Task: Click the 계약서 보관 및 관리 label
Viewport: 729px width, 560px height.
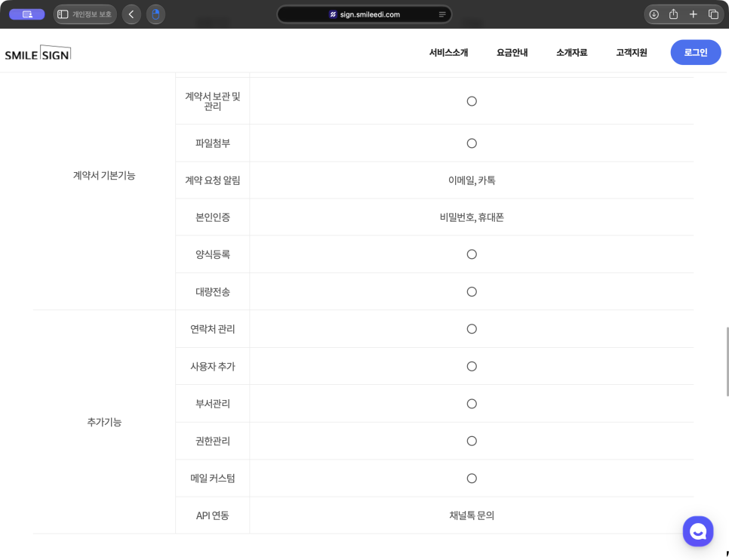Action: (213, 101)
